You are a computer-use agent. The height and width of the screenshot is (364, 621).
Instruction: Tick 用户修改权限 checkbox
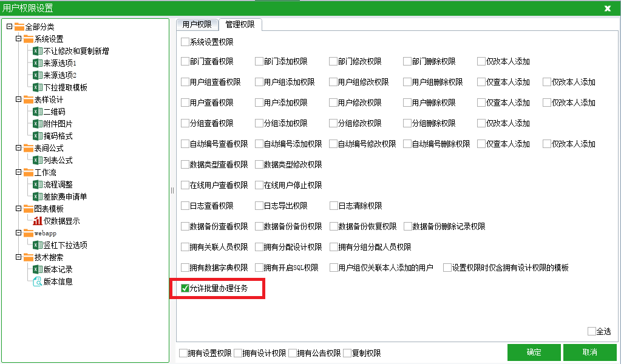333,103
